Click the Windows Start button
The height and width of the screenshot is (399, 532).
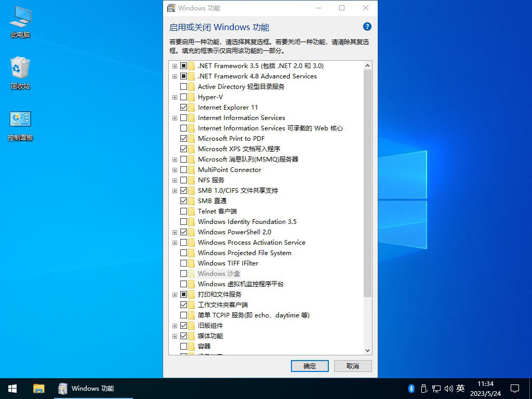[x=11, y=388]
